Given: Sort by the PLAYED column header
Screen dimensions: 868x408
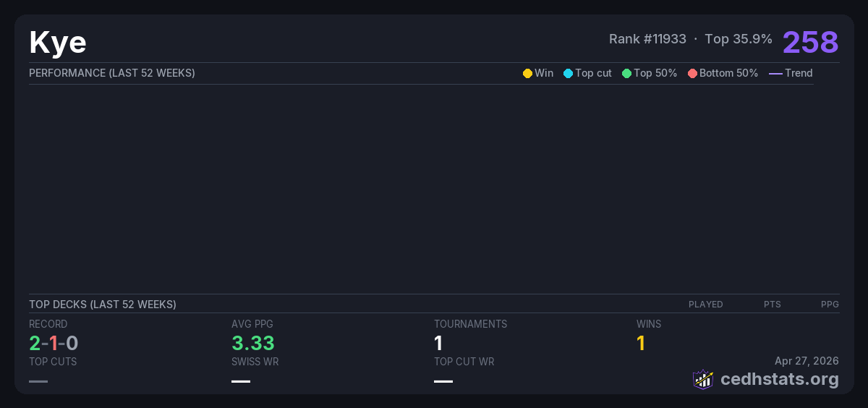Looking at the screenshot, I should [x=705, y=305].
